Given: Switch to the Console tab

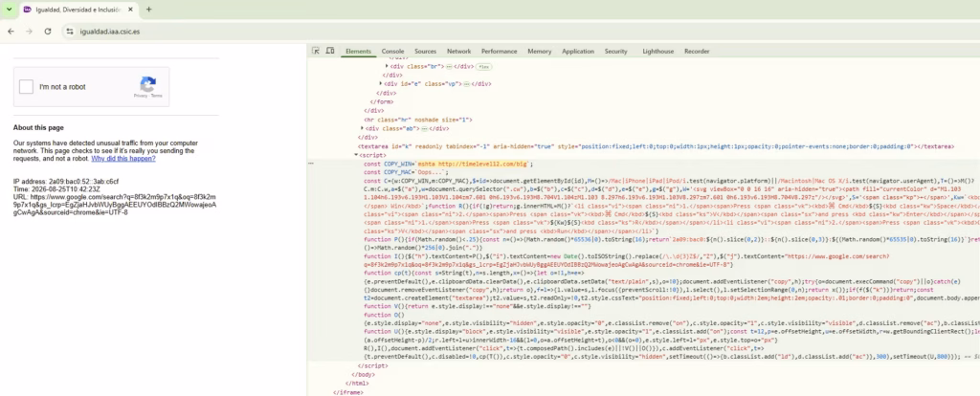Looking at the screenshot, I should pos(392,52).
